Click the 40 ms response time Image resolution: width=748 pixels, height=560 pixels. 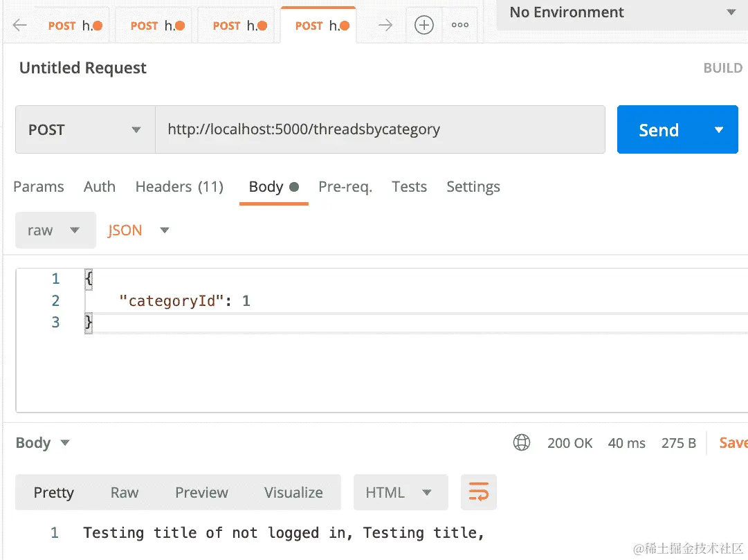pyautogui.click(x=626, y=443)
